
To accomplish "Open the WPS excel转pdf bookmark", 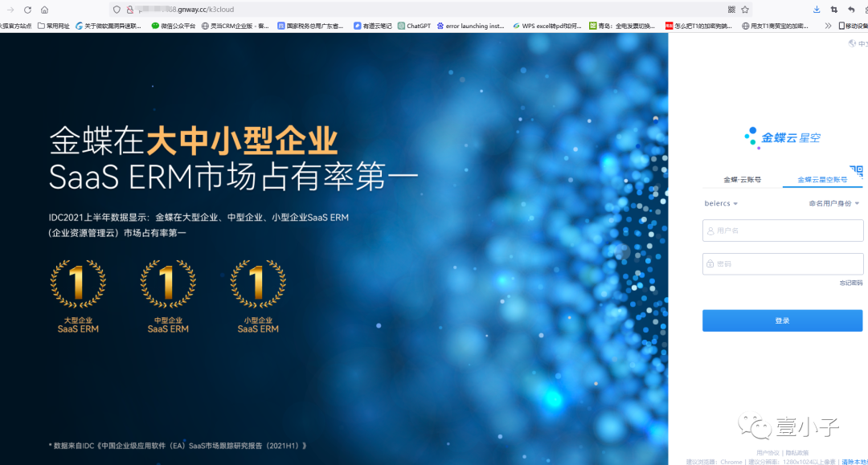I will tap(547, 26).
